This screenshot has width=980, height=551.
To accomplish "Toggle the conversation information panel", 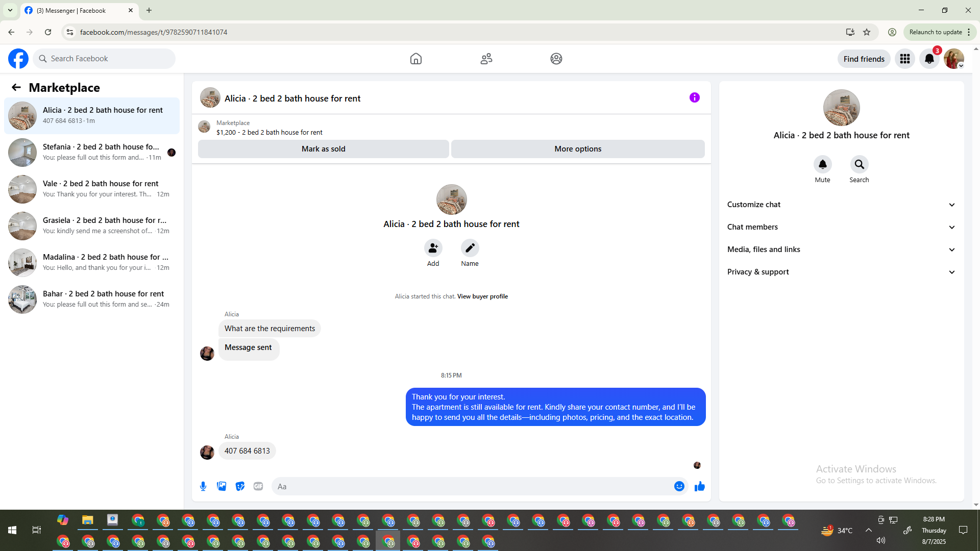I will click(x=695, y=97).
